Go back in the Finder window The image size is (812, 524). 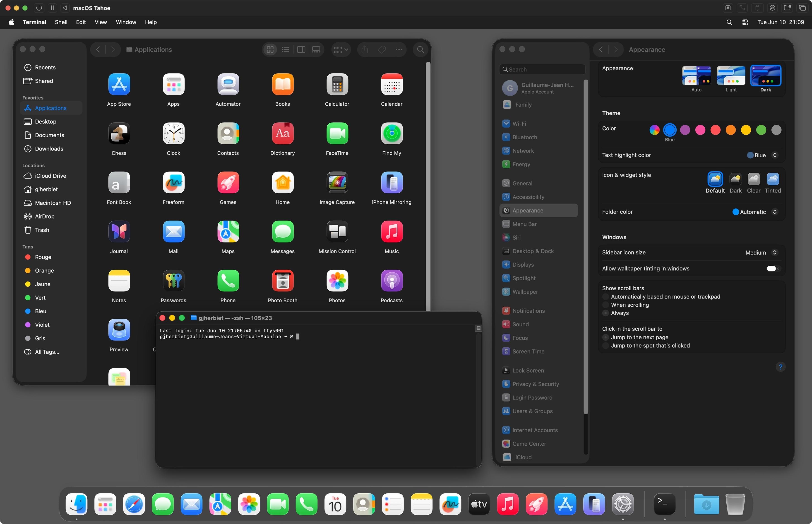pos(98,50)
